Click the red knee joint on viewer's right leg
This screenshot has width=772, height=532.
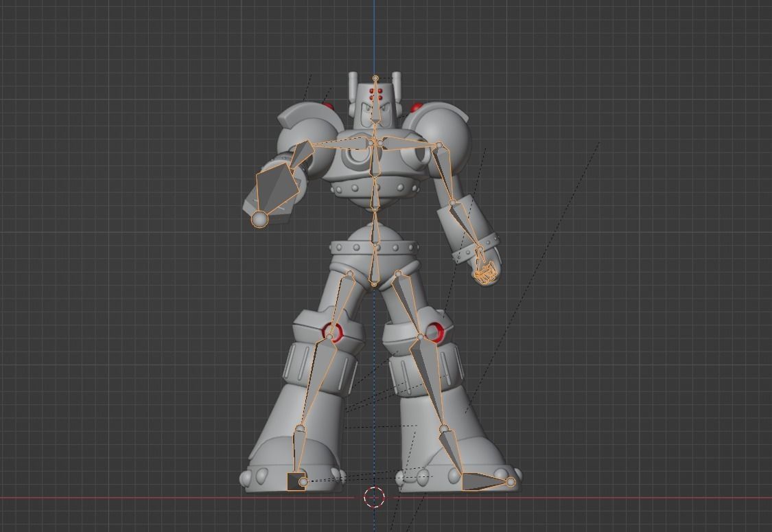[x=434, y=332]
